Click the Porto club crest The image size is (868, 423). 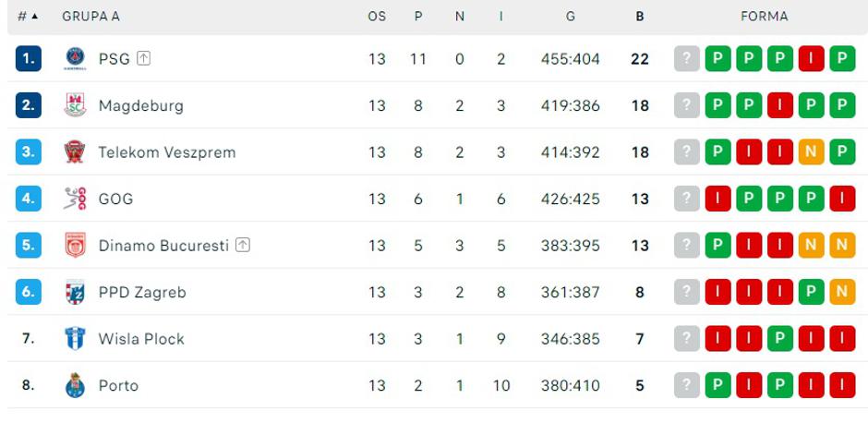click(75, 385)
